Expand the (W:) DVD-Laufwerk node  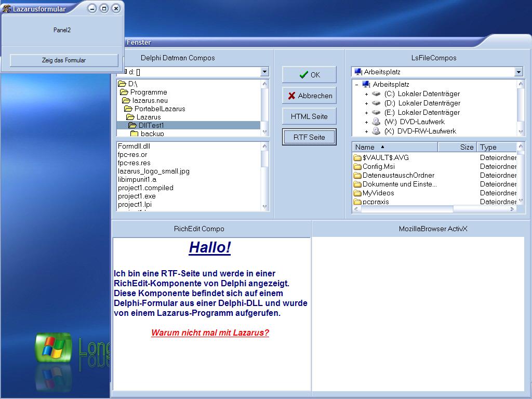tap(366, 122)
